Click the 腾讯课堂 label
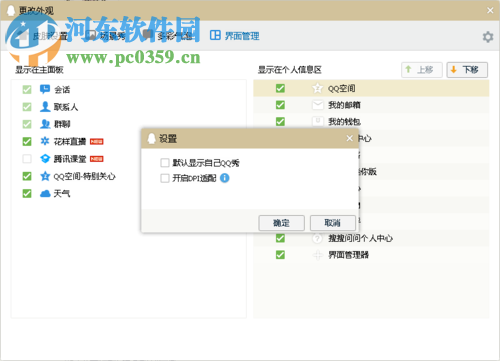Viewport: 500px width, 361px height. pos(70,159)
